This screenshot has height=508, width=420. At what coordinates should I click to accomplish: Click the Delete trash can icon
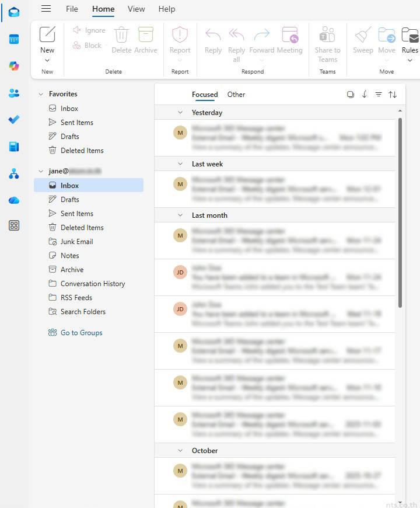[122, 34]
